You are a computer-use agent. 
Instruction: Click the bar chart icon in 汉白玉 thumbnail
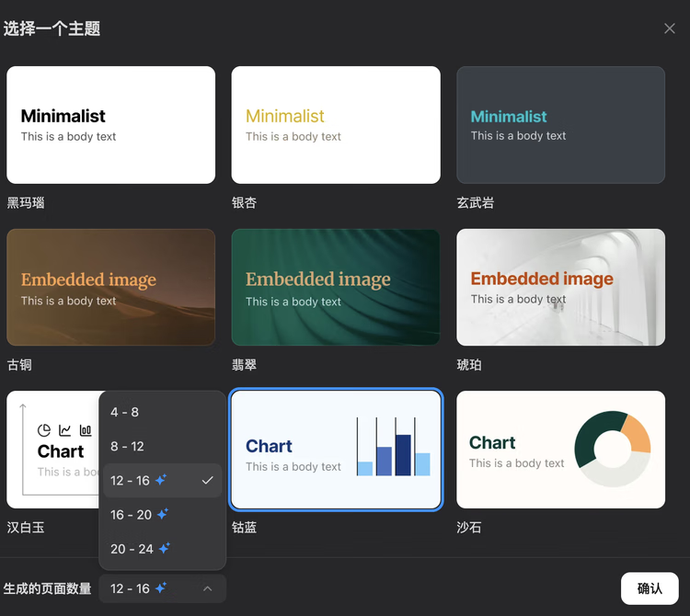click(x=86, y=430)
